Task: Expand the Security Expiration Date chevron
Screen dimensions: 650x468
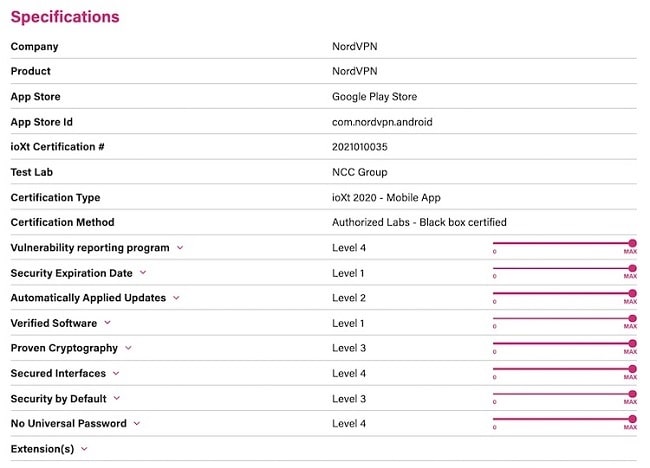Action: click(143, 273)
